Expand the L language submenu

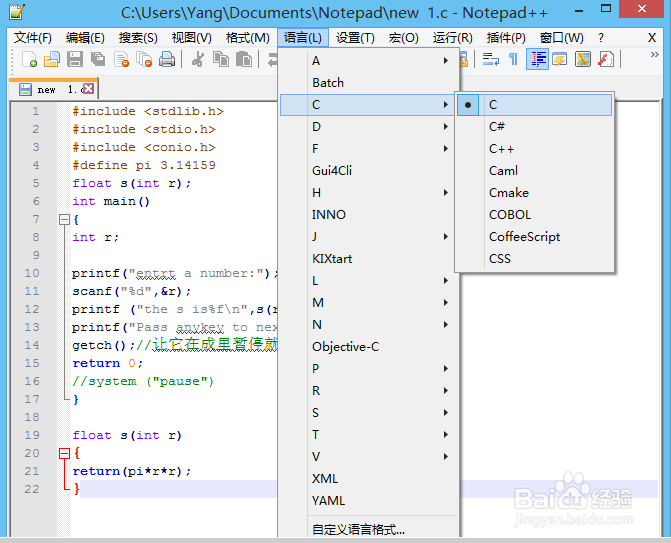(x=368, y=281)
